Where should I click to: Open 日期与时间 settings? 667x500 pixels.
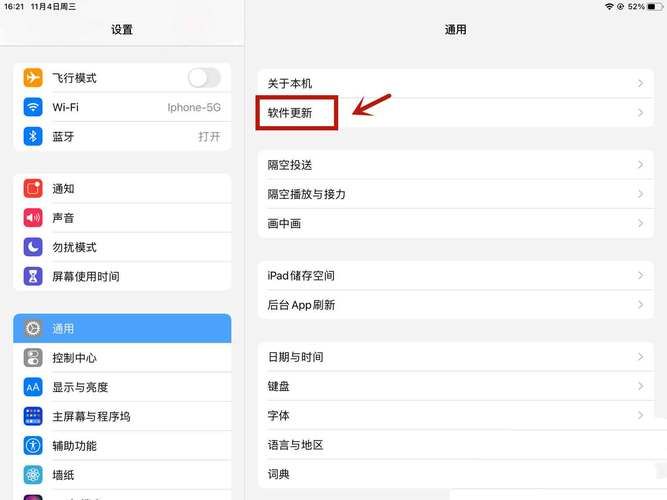[456, 357]
